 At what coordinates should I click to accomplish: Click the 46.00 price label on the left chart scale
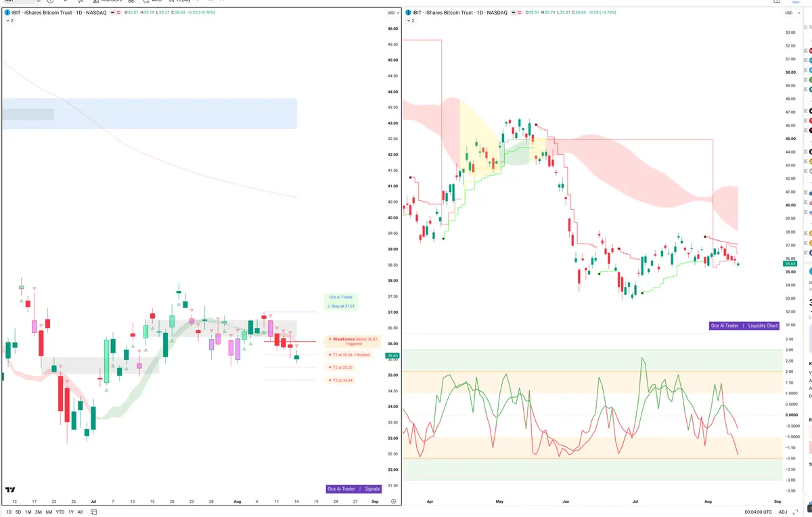point(393,28)
